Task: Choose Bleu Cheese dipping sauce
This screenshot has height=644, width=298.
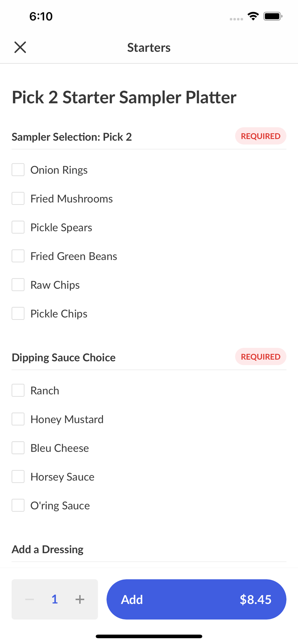Action: [x=18, y=448]
